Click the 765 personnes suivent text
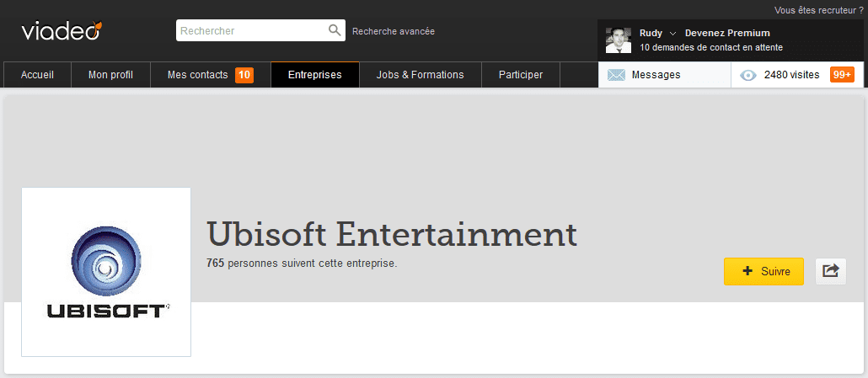 click(302, 264)
